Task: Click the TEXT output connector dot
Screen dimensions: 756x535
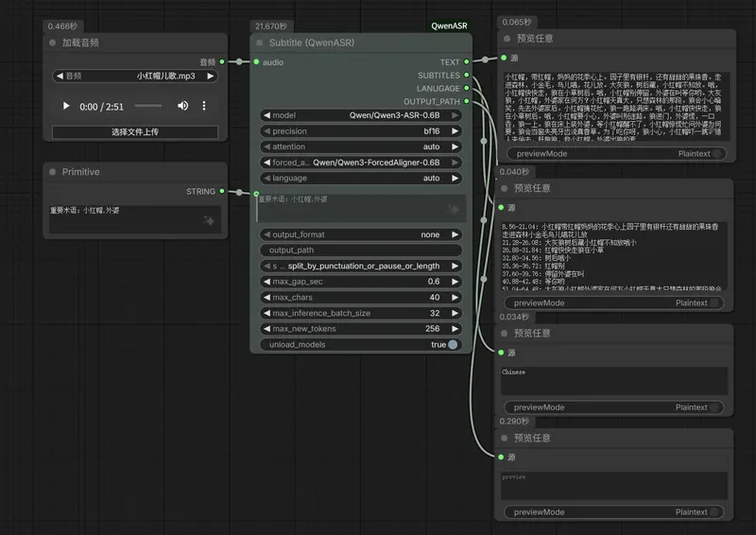Action: pyautogui.click(x=467, y=62)
